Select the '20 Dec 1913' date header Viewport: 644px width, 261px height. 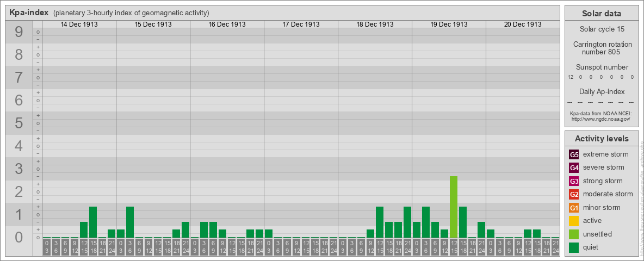coord(523,24)
